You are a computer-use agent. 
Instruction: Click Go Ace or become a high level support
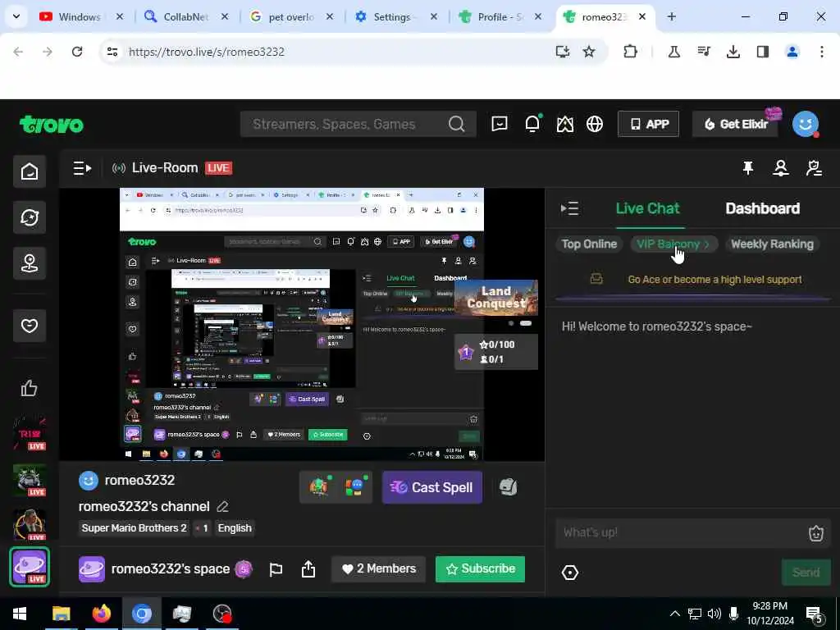click(714, 280)
